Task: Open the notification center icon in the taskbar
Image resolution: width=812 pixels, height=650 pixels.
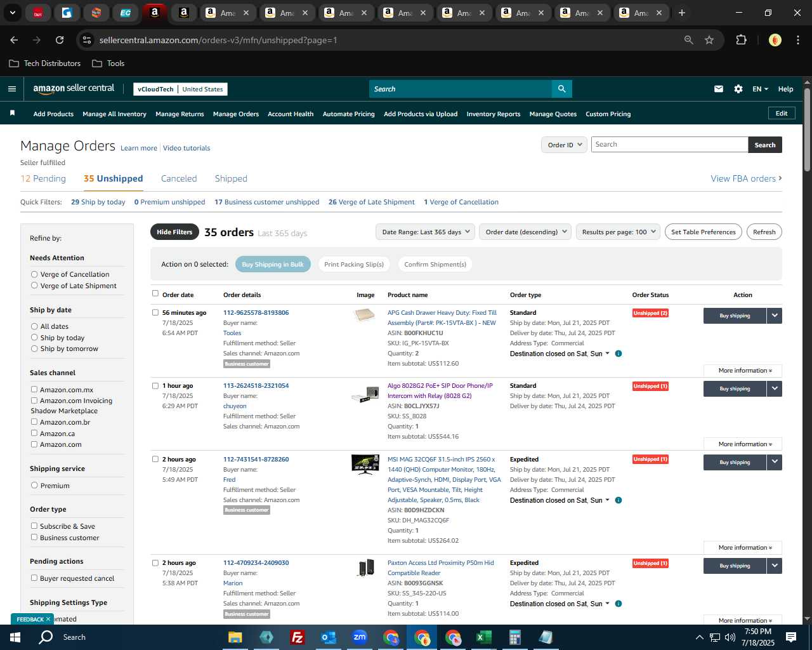Action: point(791,637)
